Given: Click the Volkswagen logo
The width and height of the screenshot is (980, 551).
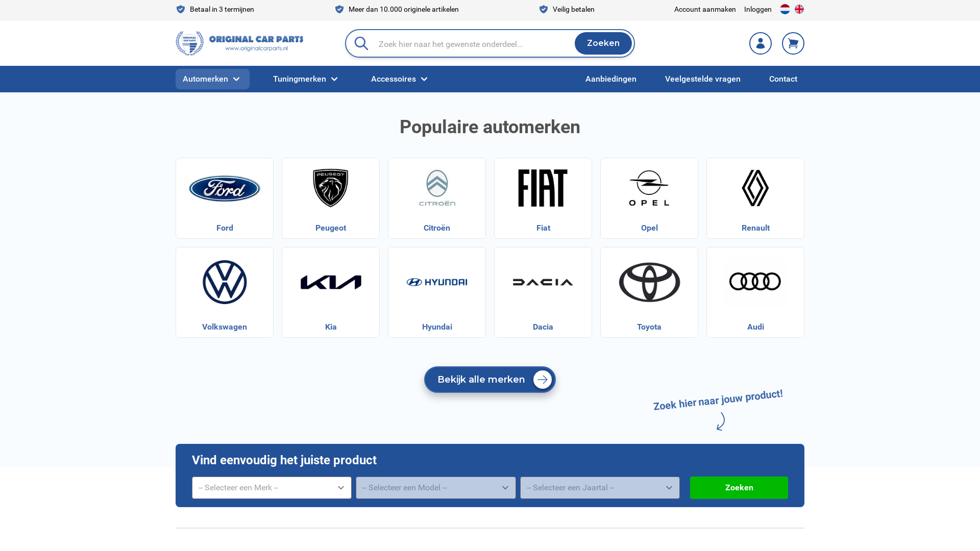Looking at the screenshot, I should click(225, 282).
